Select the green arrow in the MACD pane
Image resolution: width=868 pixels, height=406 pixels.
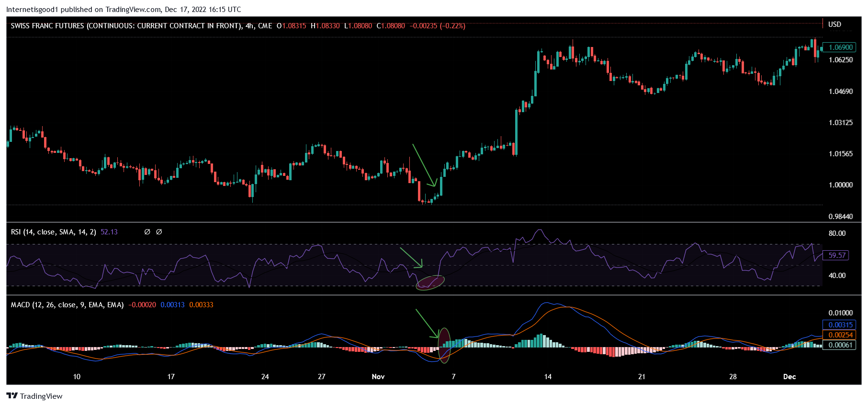[427, 324]
